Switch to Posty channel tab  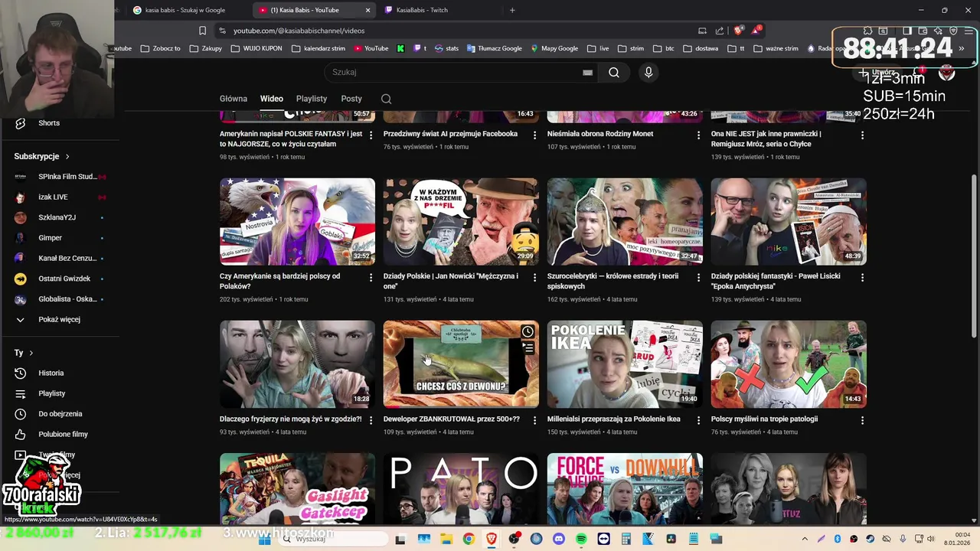tap(351, 99)
